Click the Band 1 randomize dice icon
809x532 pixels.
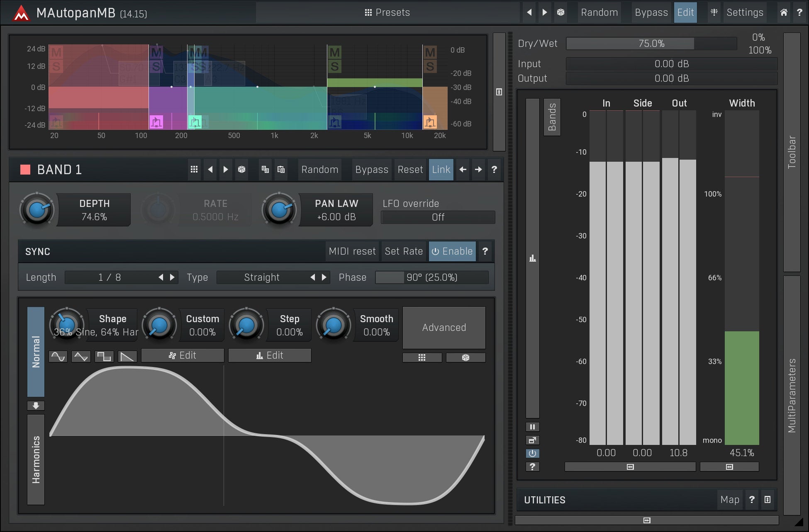click(241, 170)
